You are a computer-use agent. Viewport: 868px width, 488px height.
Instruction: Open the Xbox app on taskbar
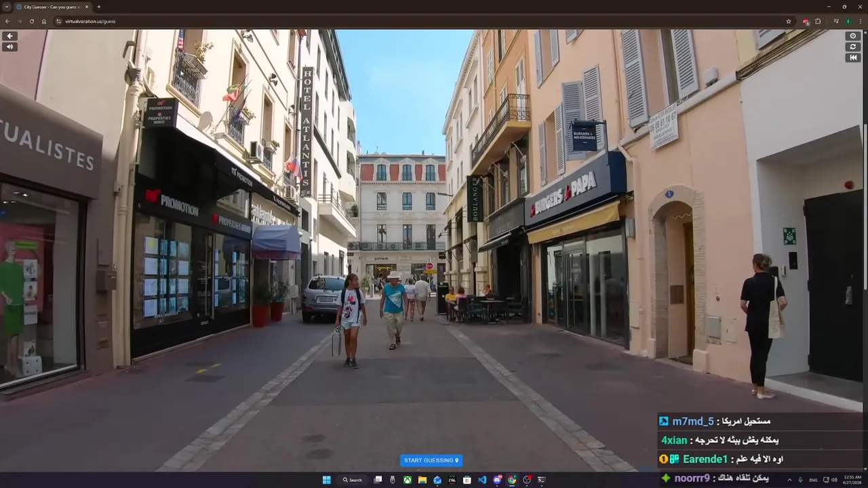click(x=408, y=480)
